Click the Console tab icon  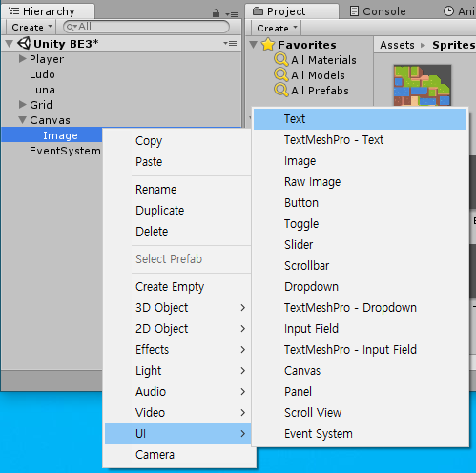pyautogui.click(x=354, y=11)
